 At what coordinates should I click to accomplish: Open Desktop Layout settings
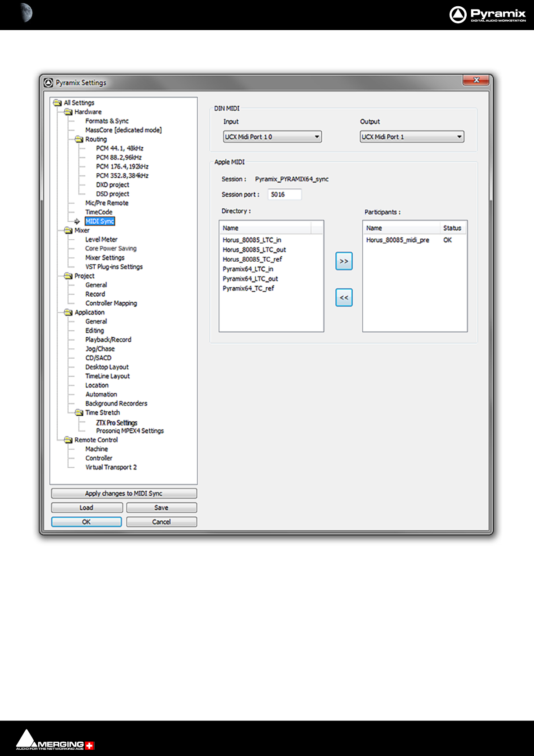coord(107,367)
